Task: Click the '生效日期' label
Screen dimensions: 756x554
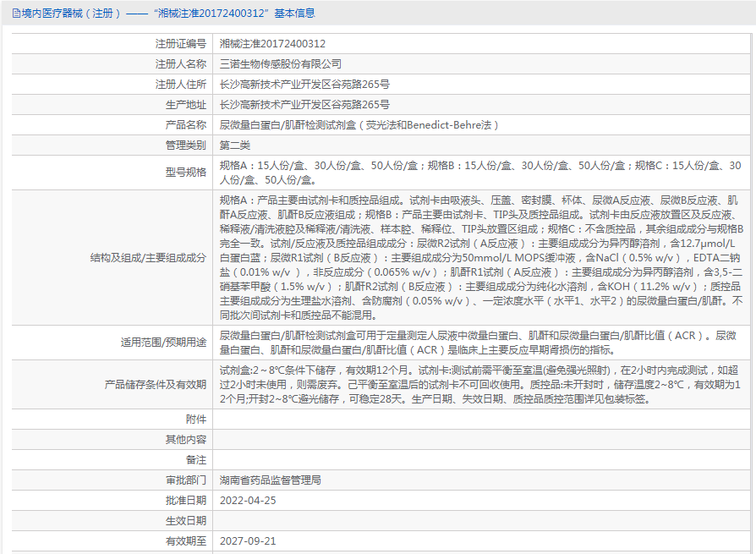Action: [x=186, y=520]
